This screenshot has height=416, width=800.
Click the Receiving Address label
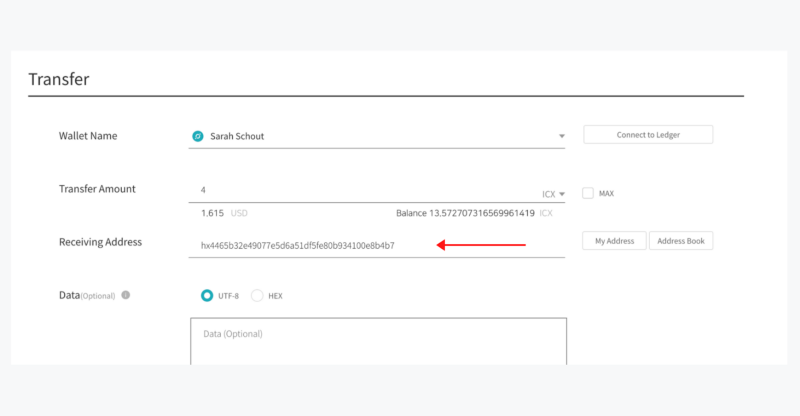pos(100,242)
